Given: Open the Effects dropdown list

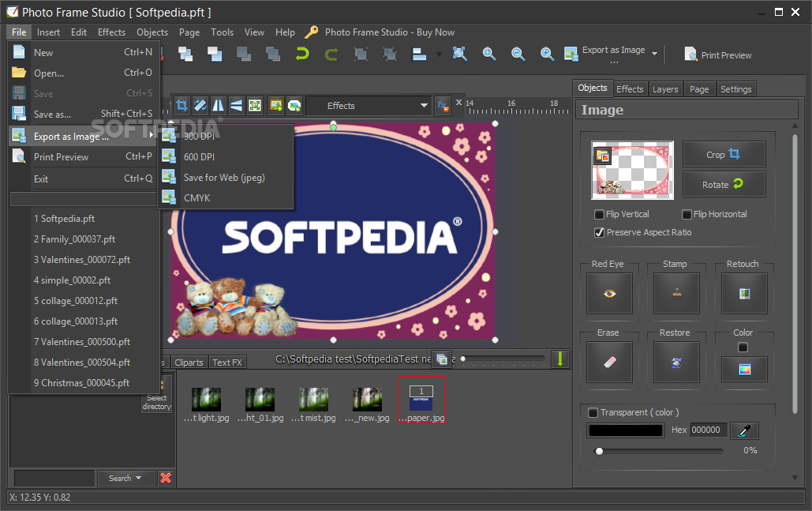Looking at the screenshot, I should coord(369,106).
